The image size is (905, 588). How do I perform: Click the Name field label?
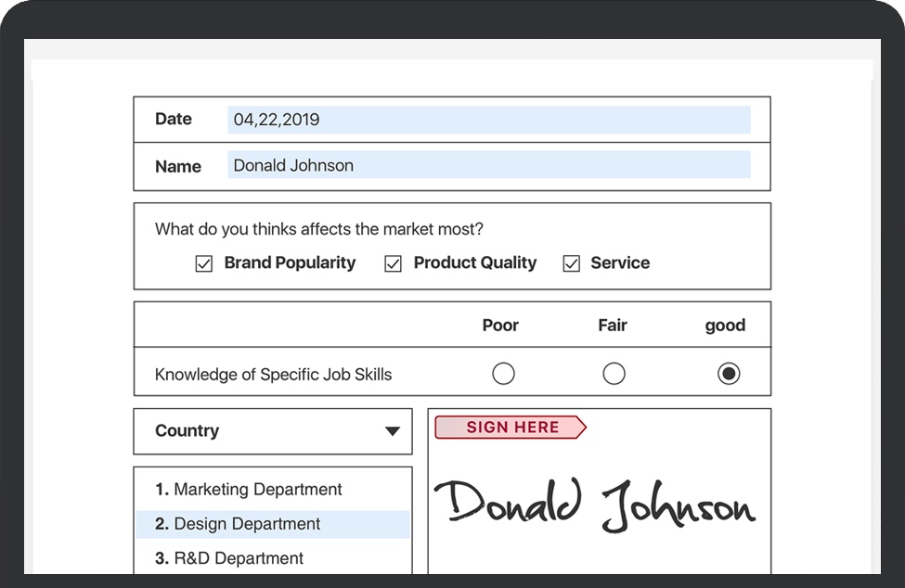(178, 167)
